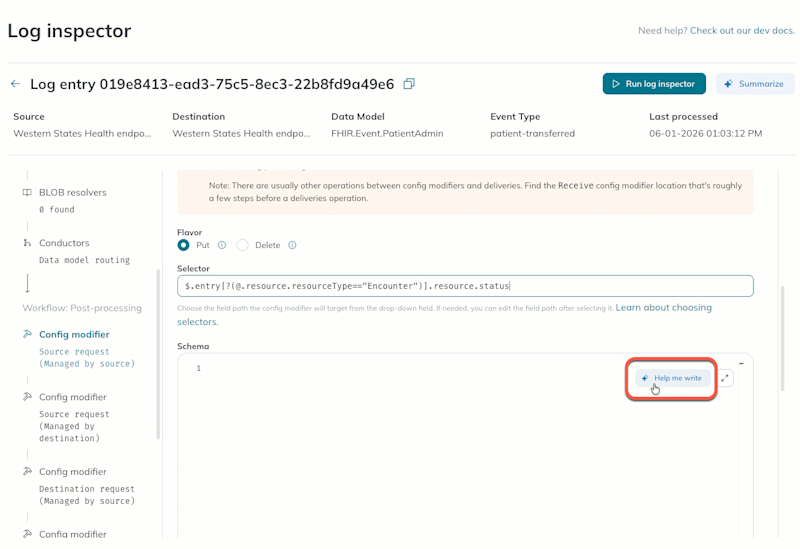This screenshot has height=549, width=800.
Task: Click the Summarize button
Action: [x=755, y=84]
